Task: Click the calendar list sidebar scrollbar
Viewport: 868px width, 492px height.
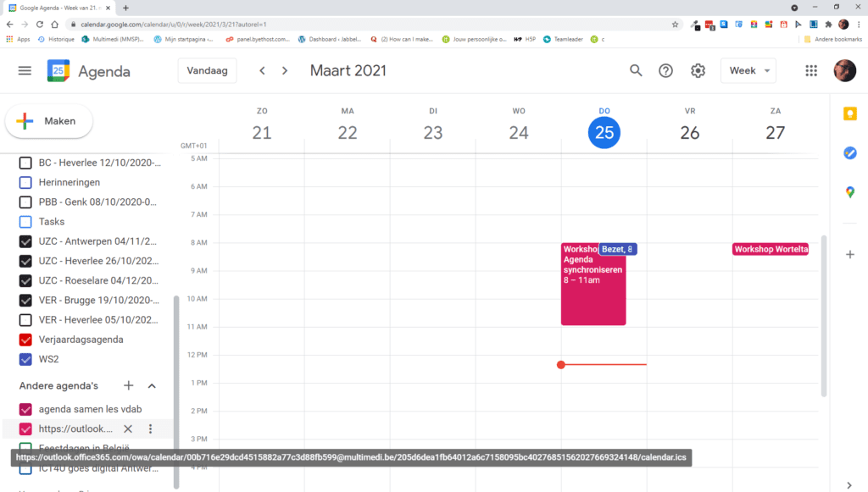Action: point(176,391)
